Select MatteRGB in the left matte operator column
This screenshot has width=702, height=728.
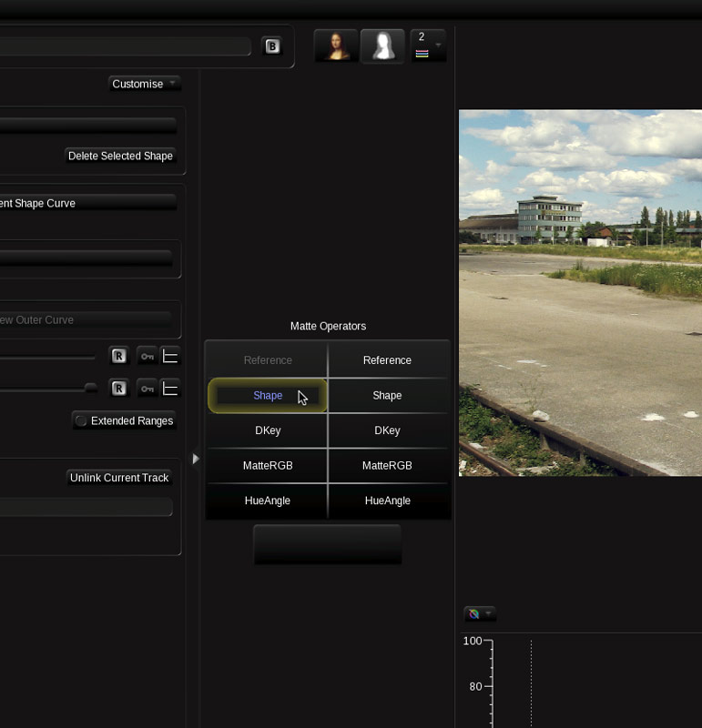click(x=267, y=465)
